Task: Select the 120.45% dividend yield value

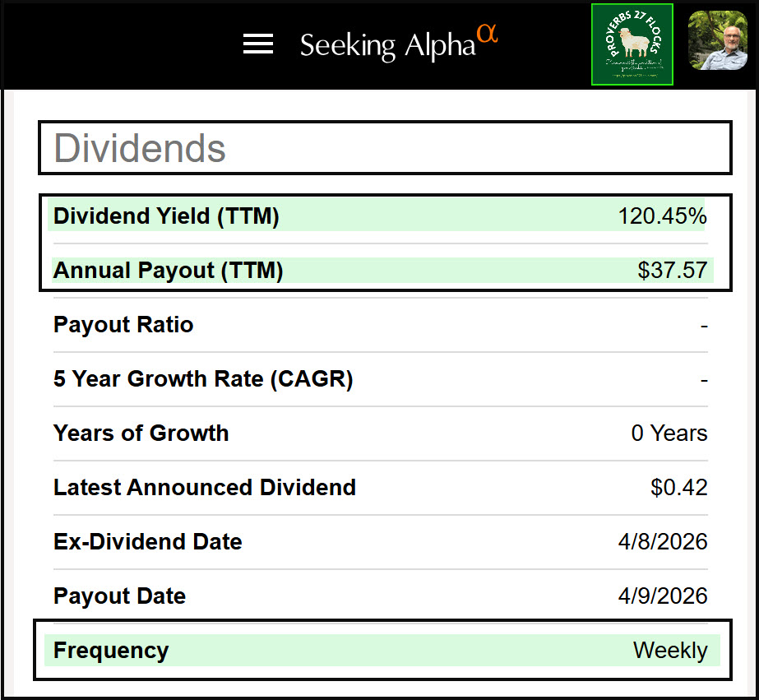Action: [662, 216]
